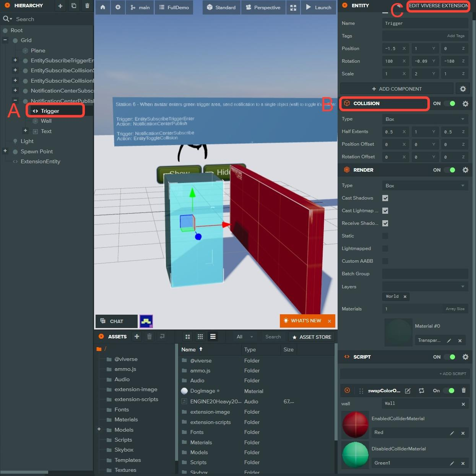Toggle fullscreen viewport icon

coord(293,7)
